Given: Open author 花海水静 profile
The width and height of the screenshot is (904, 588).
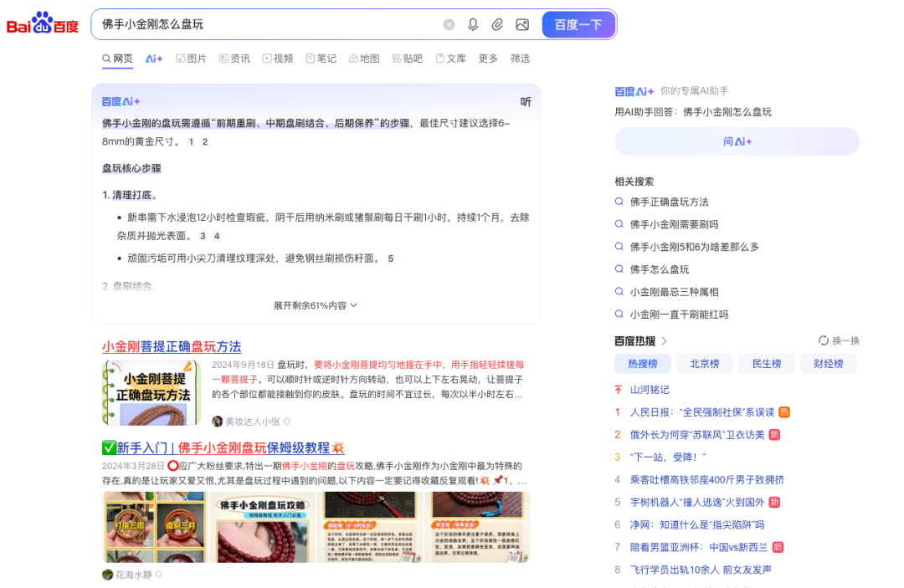Looking at the screenshot, I should click(132, 574).
